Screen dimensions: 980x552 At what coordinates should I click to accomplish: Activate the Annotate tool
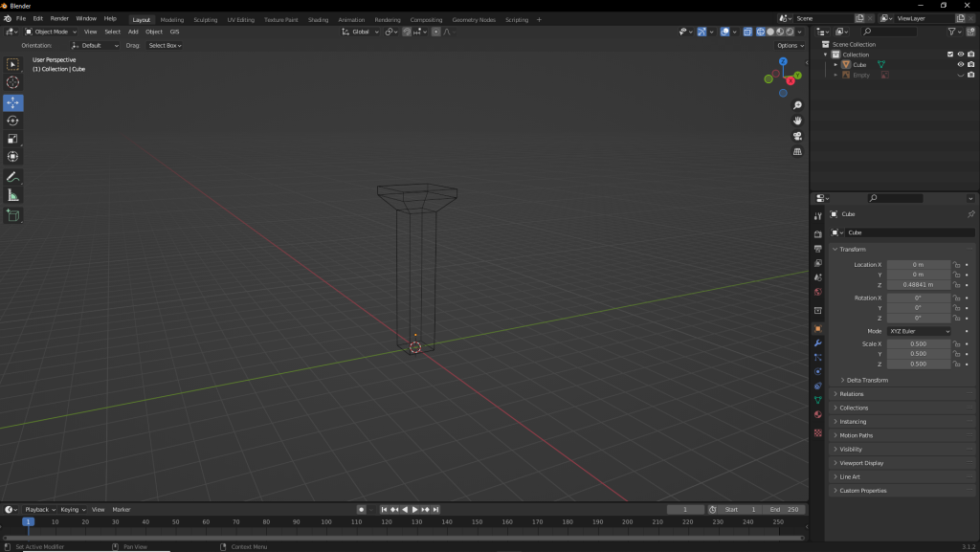coord(13,177)
